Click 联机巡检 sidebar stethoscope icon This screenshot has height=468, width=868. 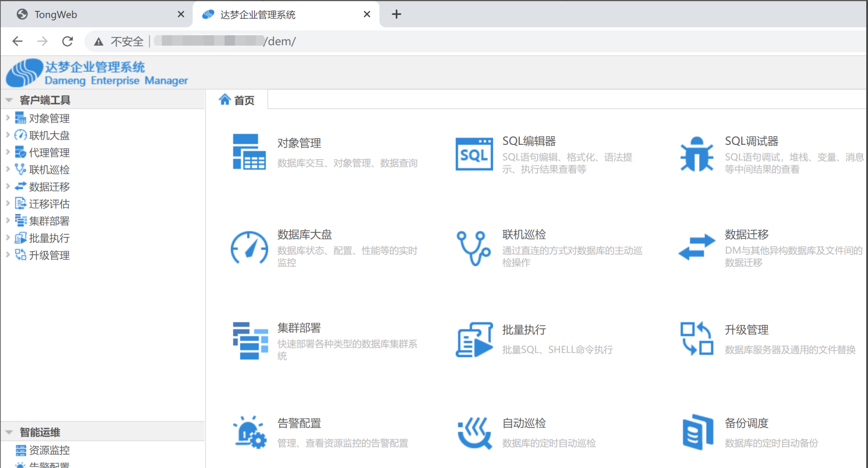point(20,169)
